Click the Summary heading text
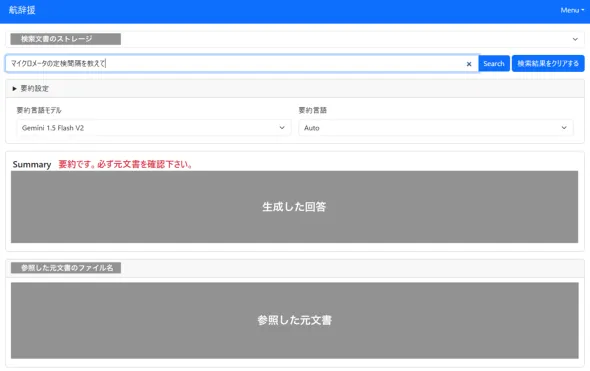590x371 pixels. pos(32,164)
